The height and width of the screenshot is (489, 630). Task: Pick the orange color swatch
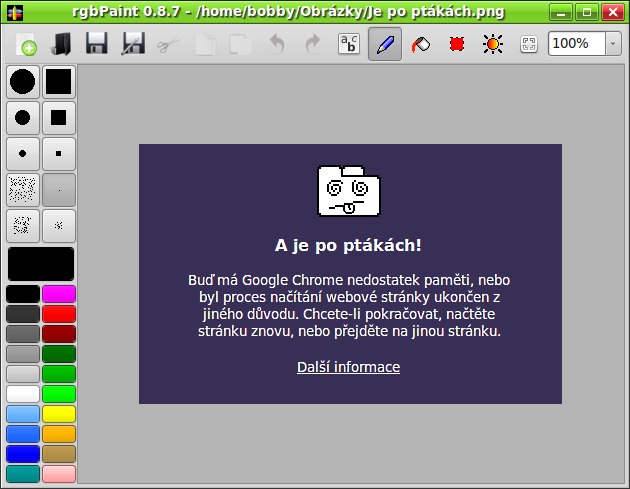[59, 434]
